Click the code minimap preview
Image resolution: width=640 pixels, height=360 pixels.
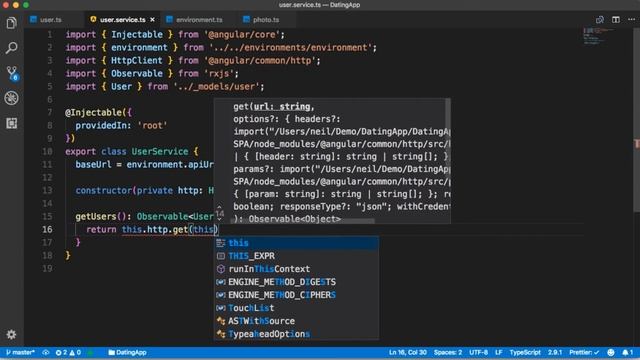pyautogui.click(x=598, y=36)
